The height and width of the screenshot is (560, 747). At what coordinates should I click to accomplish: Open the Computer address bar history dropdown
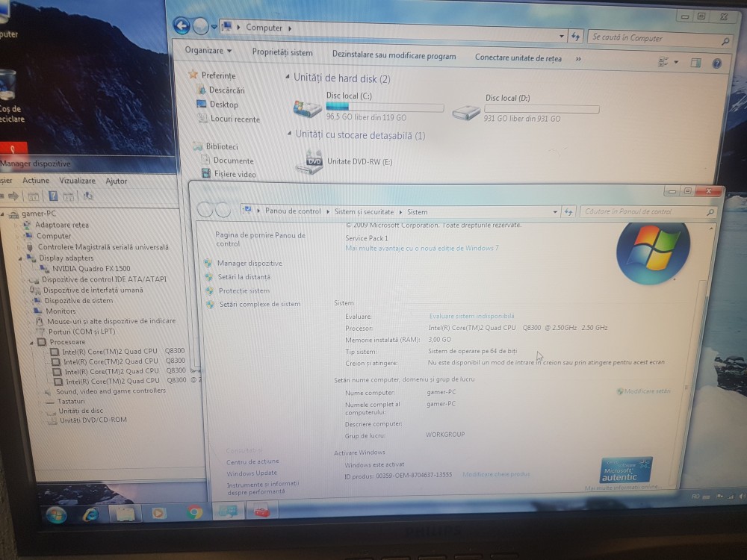tap(562, 36)
